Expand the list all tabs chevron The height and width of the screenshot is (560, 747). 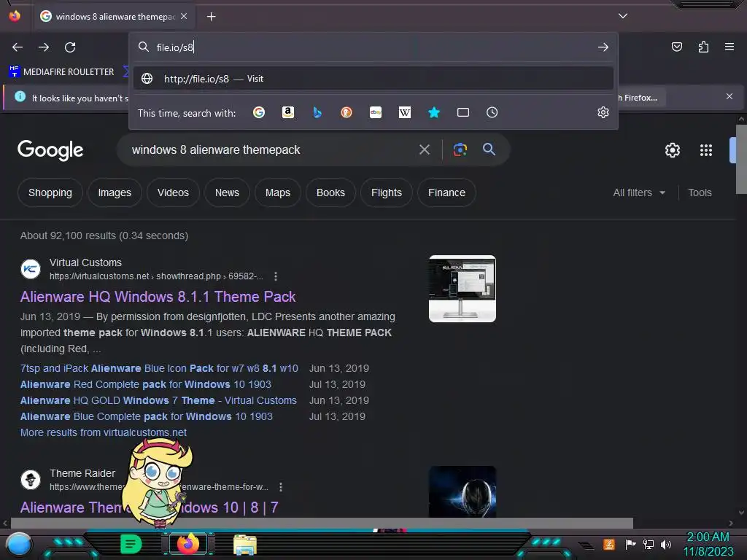[x=623, y=16]
